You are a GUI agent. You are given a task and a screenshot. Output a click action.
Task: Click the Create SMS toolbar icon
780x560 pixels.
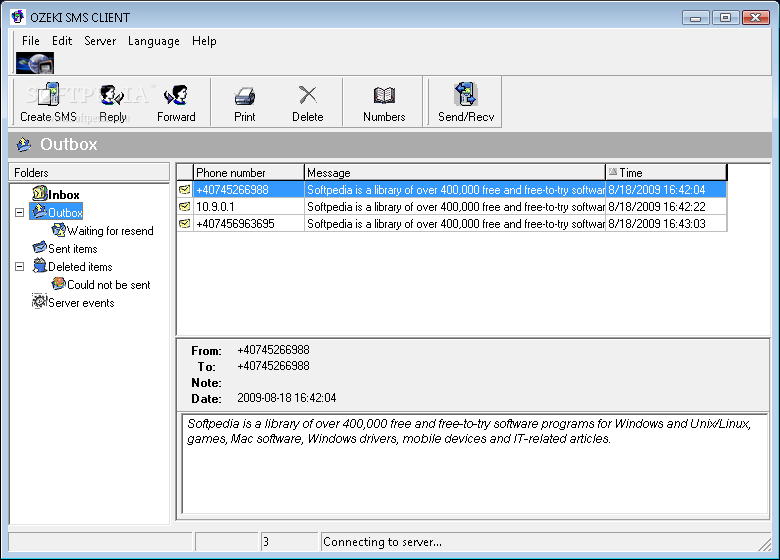click(x=48, y=94)
